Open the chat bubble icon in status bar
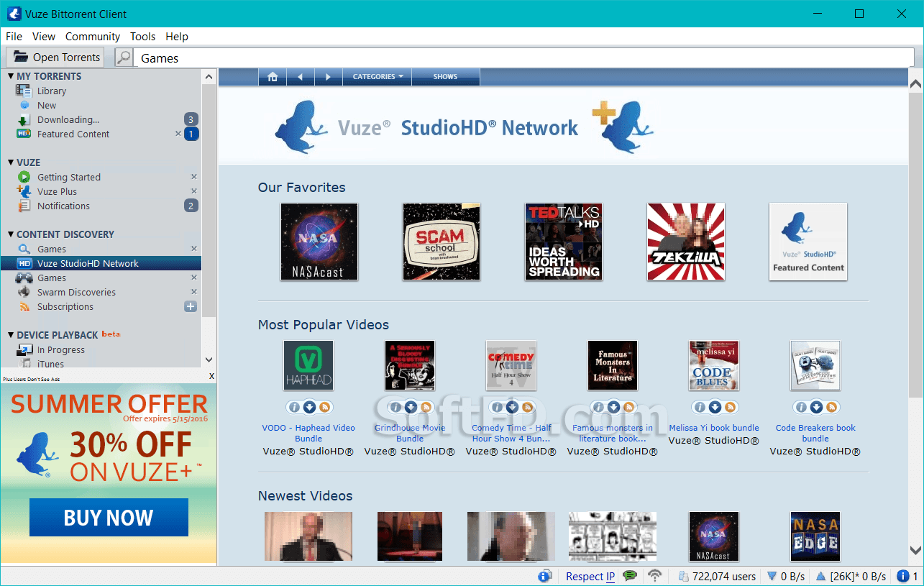Image resolution: width=924 pixels, height=586 pixels. tap(630, 576)
